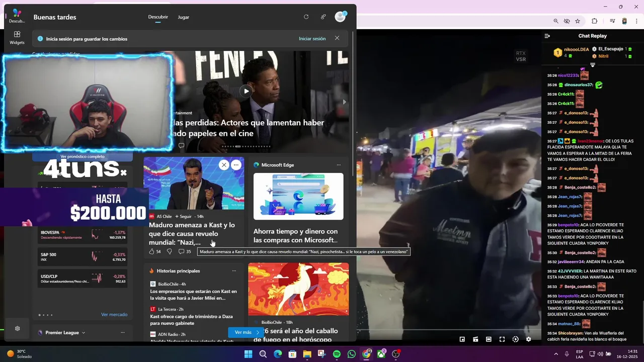
Task: Expand Premier League dropdown
Action: (84, 333)
